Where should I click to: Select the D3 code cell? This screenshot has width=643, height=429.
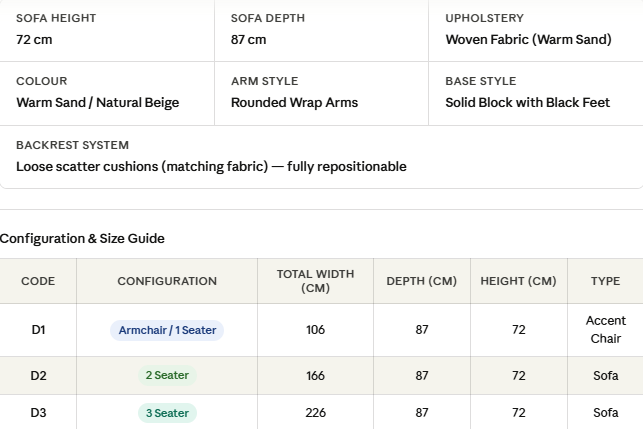click(38, 413)
